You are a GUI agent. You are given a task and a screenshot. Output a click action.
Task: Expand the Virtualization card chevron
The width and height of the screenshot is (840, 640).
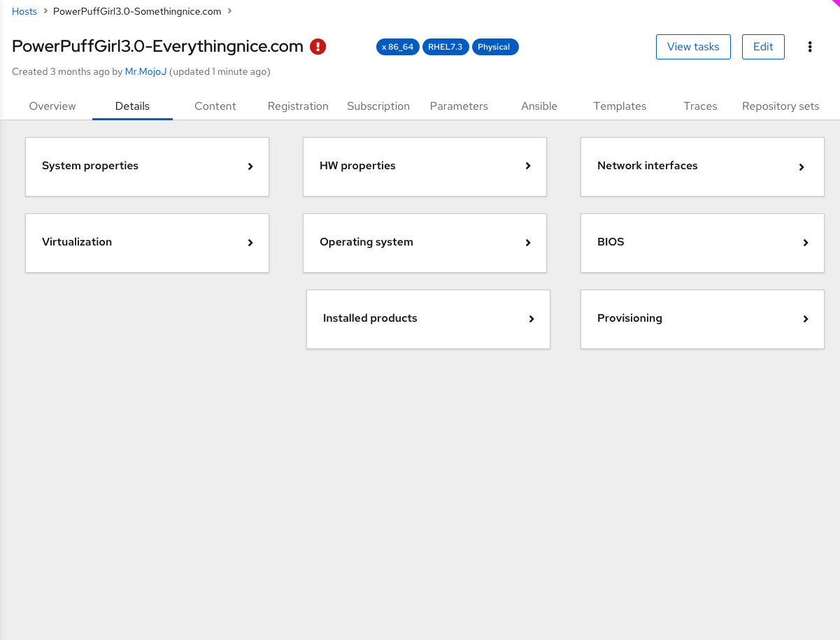click(x=250, y=243)
